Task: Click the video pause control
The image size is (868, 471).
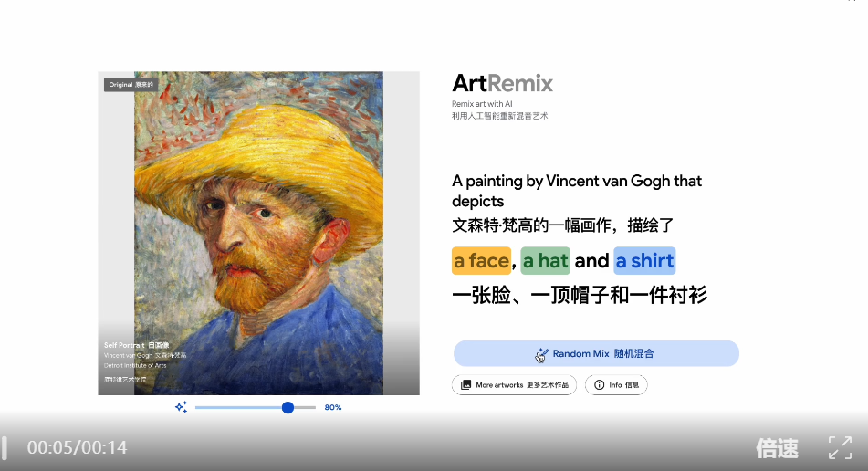Action: pos(5,447)
